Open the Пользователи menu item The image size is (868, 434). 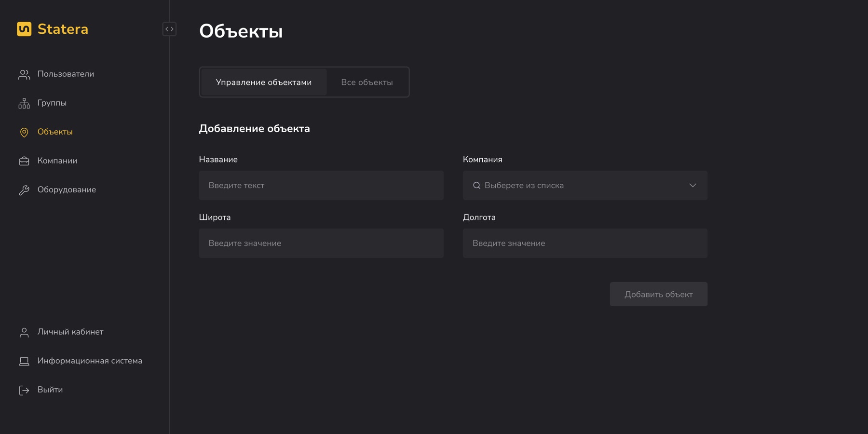(x=66, y=74)
